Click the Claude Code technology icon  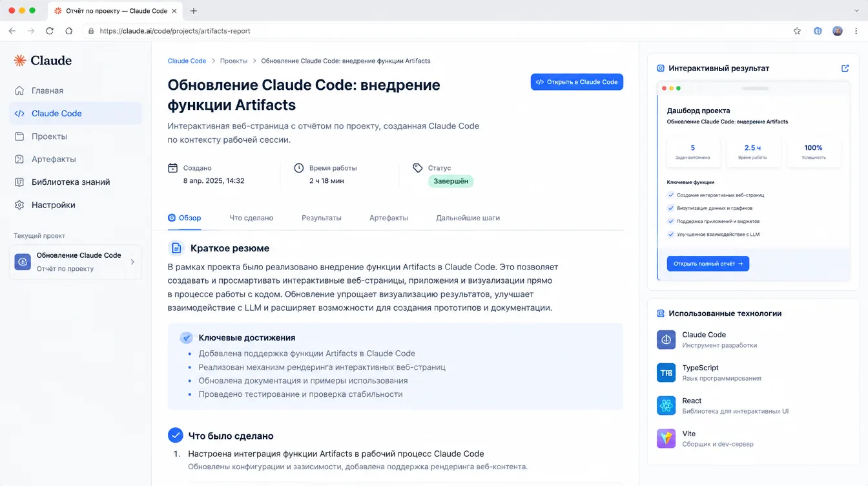[x=666, y=339]
